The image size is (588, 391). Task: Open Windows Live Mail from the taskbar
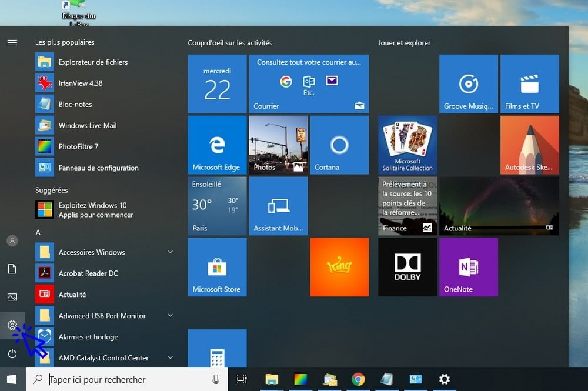pos(330,379)
